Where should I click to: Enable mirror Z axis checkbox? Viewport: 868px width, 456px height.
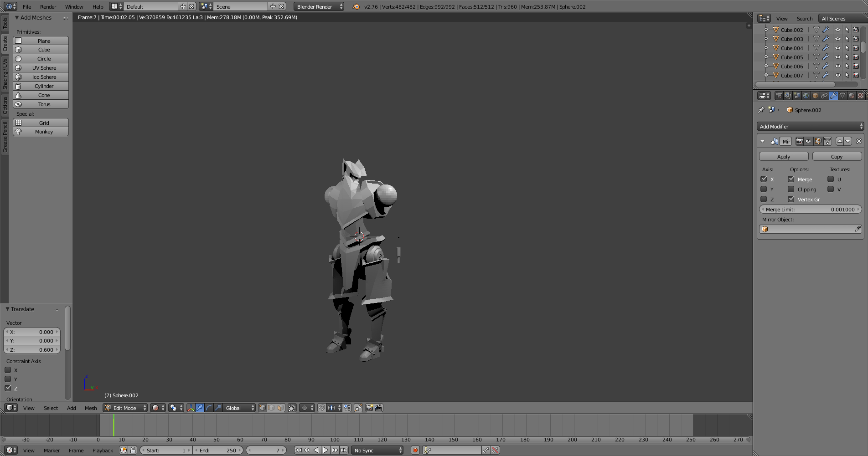(x=764, y=199)
